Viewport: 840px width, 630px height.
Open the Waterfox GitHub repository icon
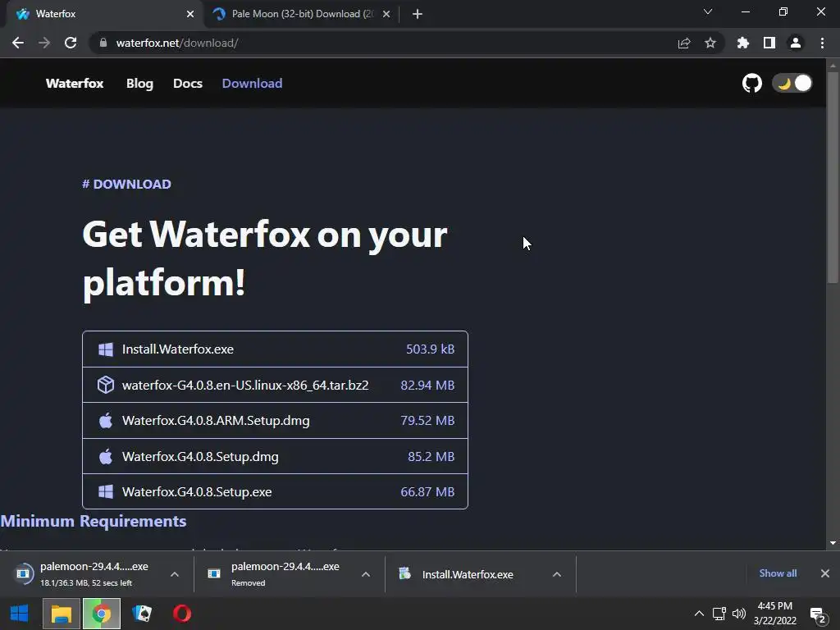(x=751, y=83)
